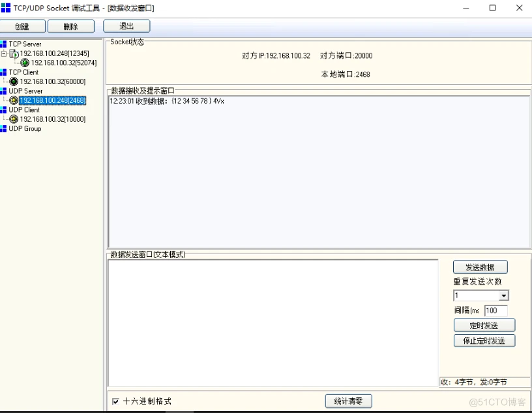532x413 pixels.
Task: Click the green connected client icon under 192.168.100.248[12345]
Action: pyautogui.click(x=25, y=61)
